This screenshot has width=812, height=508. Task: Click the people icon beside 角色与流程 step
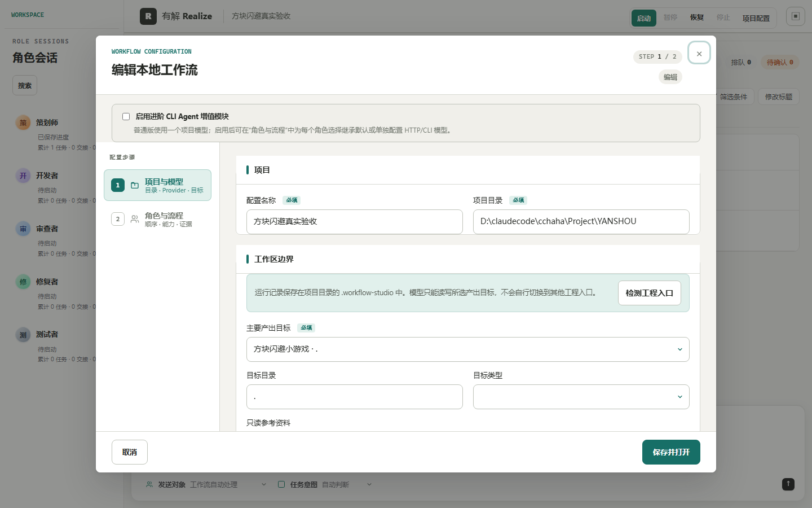pyautogui.click(x=135, y=219)
